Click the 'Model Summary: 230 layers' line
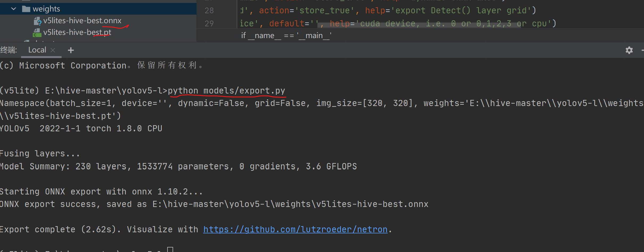 coord(178,166)
